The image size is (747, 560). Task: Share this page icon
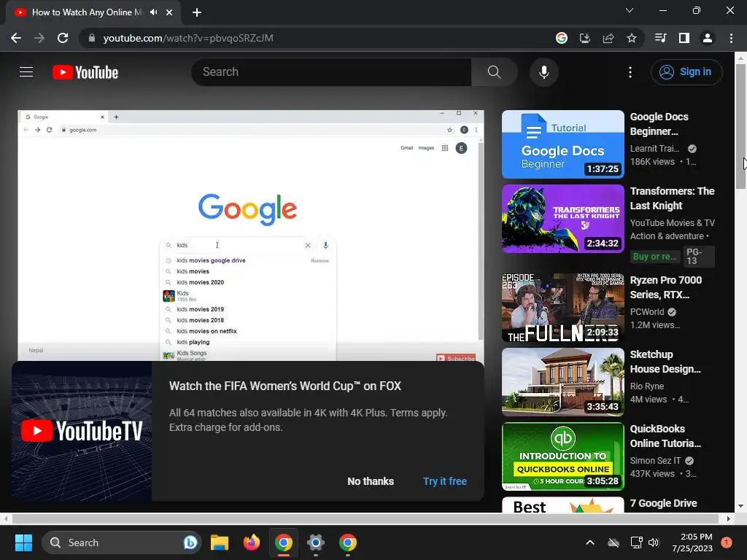[x=608, y=38]
